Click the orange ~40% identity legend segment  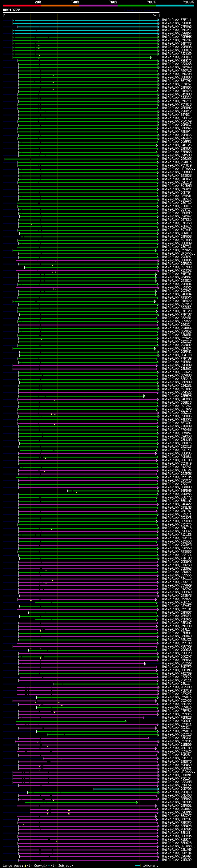(60, 6)
